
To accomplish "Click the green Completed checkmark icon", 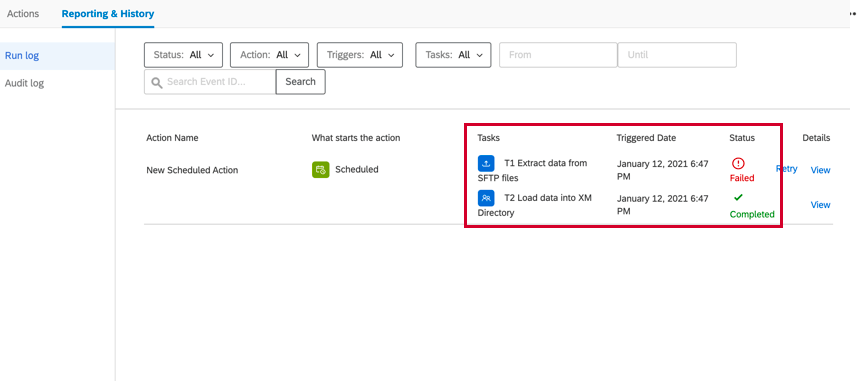I will 738,197.
